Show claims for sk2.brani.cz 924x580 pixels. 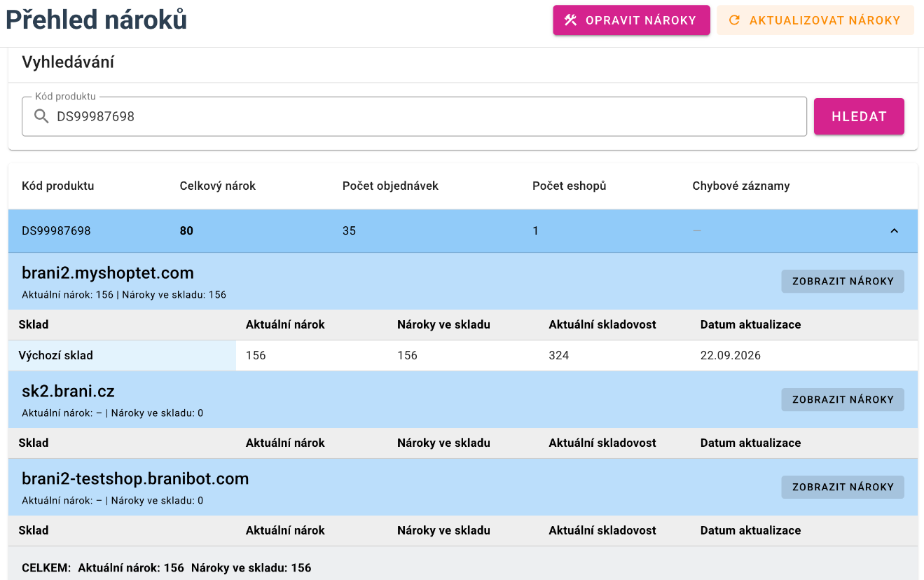[x=843, y=399]
